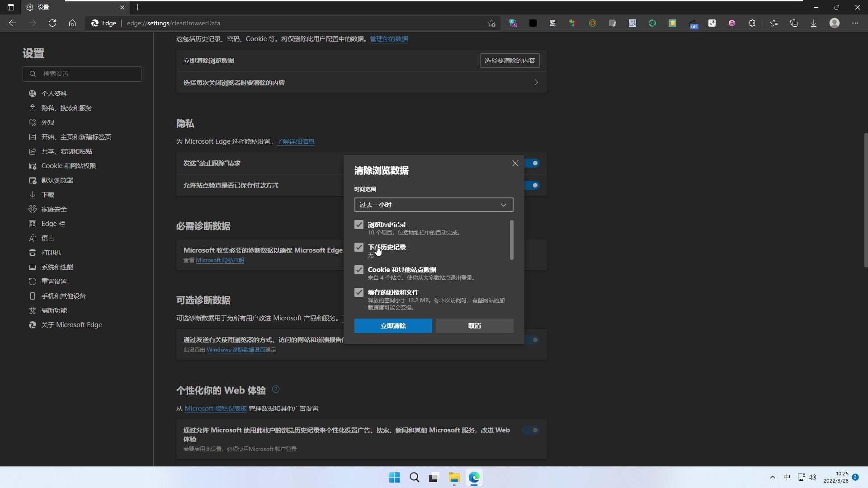Switch the 中 input method indicator
This screenshot has height=488, width=868.
(787, 477)
